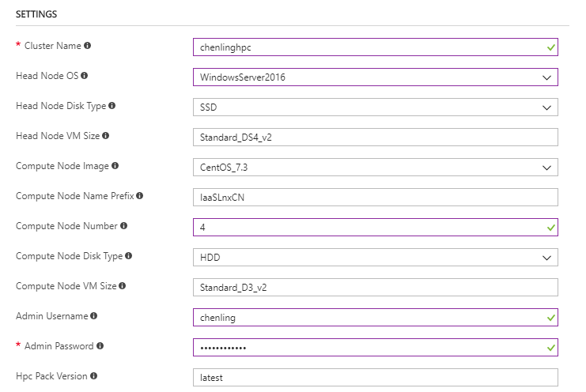This screenshot has height=392, width=586.
Task: Click info icon next to Compute Node Number
Action: pos(123,226)
